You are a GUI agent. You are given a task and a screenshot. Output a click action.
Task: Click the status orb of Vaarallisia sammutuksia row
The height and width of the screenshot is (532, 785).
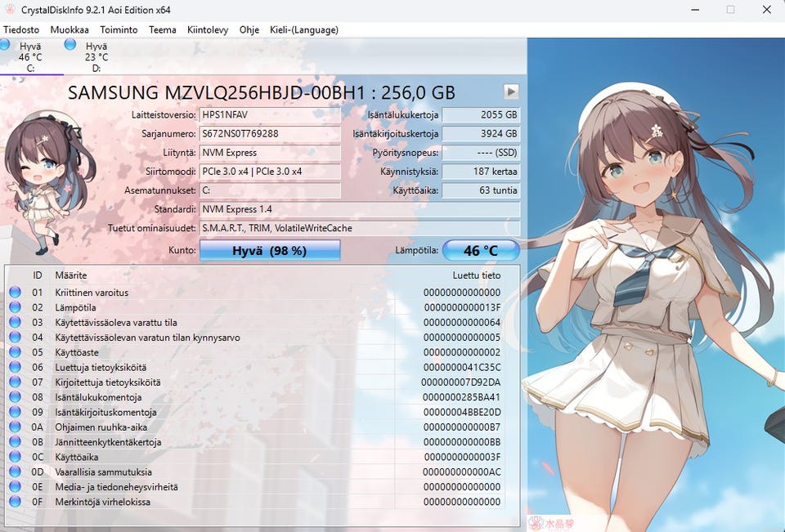(15, 472)
